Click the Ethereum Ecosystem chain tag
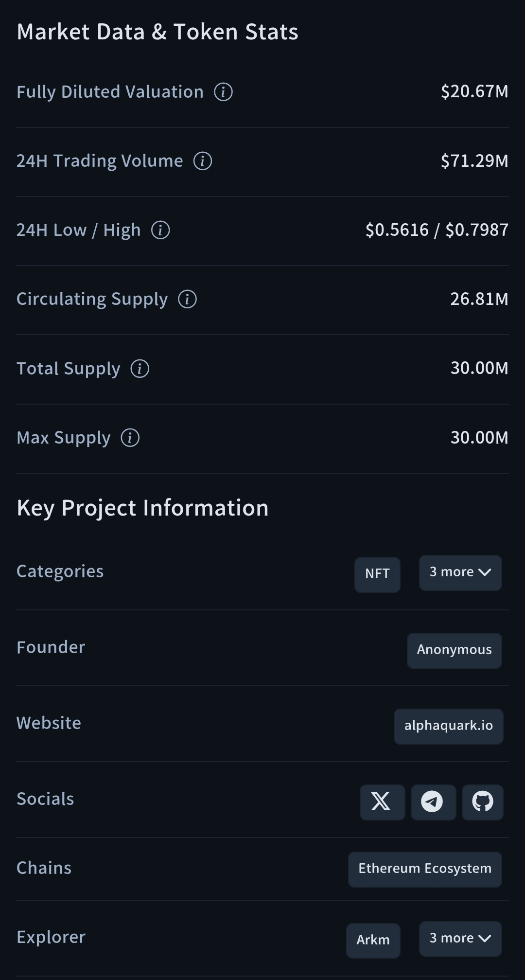 point(425,869)
